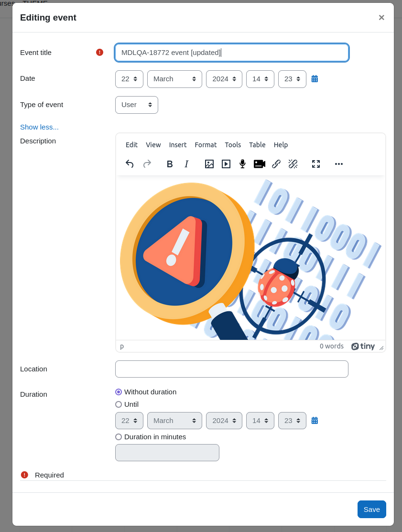Close the Editing event dialog
This screenshot has height=532, width=402.
[381, 17]
